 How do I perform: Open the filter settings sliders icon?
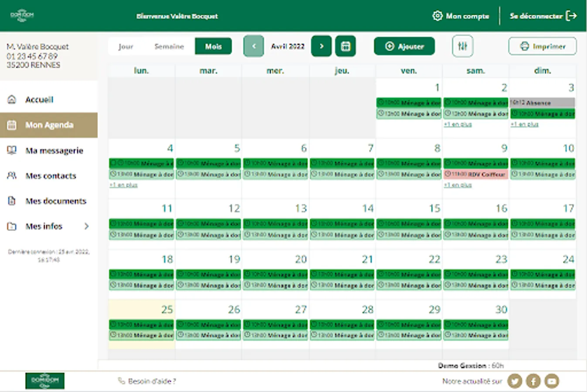(x=462, y=46)
